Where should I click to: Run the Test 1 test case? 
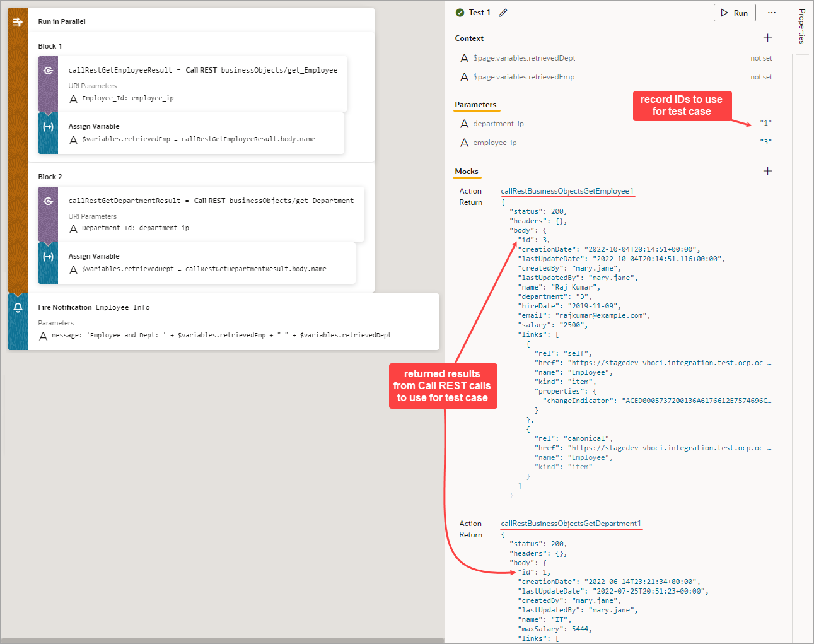[x=734, y=12]
